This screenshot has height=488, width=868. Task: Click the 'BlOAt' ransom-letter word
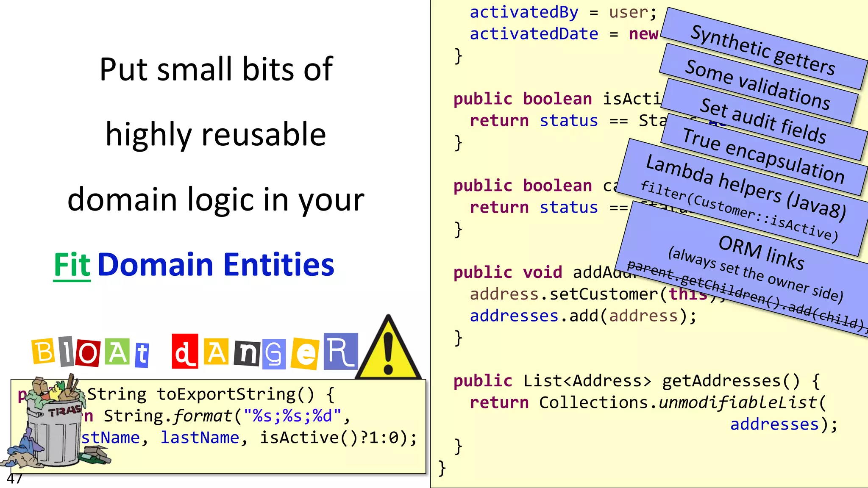[90, 352]
